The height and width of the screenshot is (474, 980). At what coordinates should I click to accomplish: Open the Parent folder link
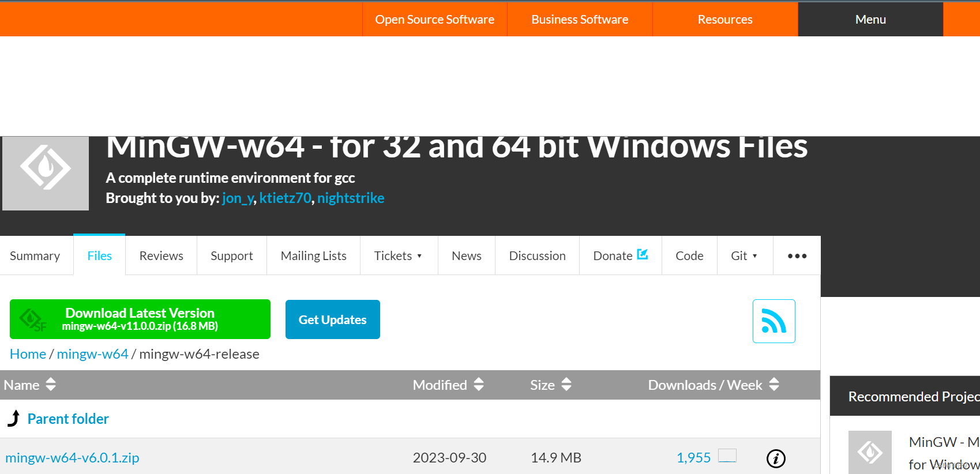68,419
